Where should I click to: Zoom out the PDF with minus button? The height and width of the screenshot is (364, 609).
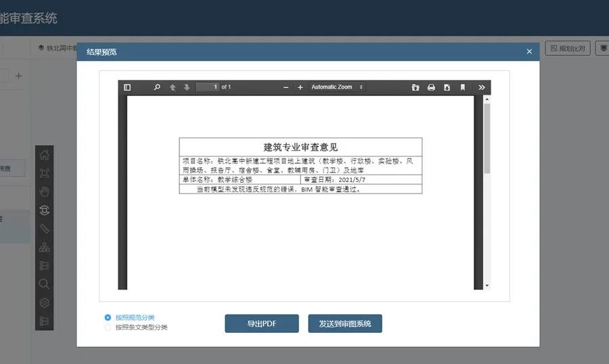(286, 87)
